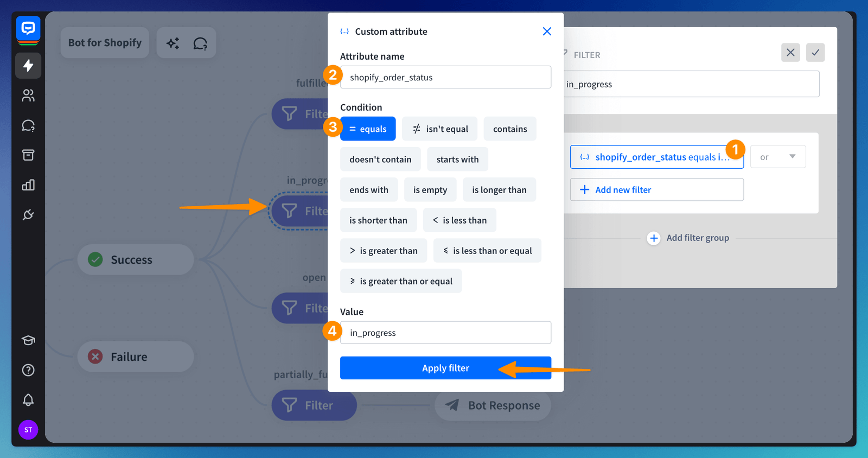
Task: Choose the 'is empty' condition
Action: pos(430,190)
